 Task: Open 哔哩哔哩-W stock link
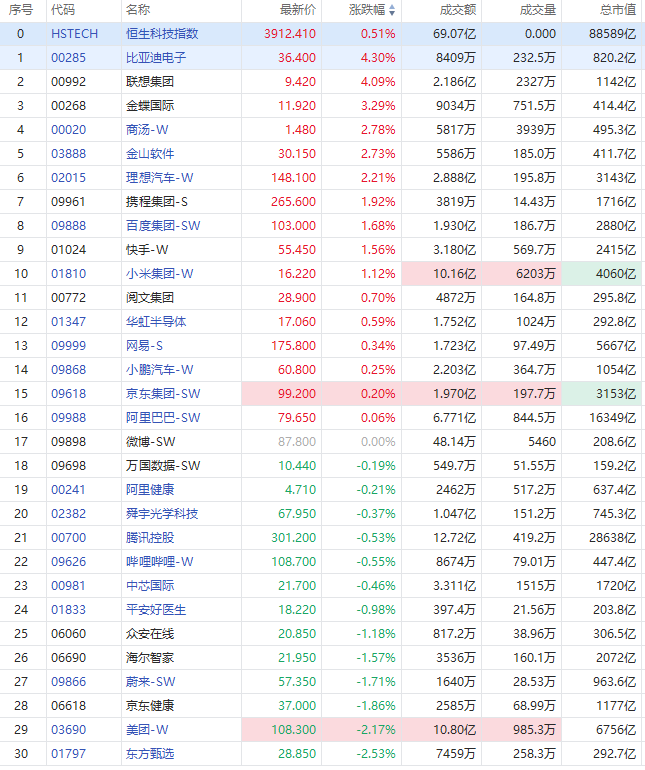click(x=160, y=562)
